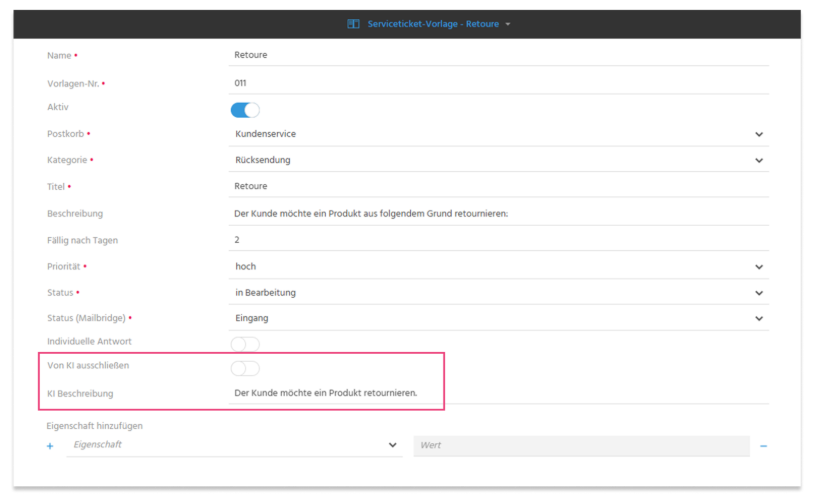Expand the Status dropdown in Bearbeitung
This screenshot has width=814, height=504.
pyautogui.click(x=499, y=293)
